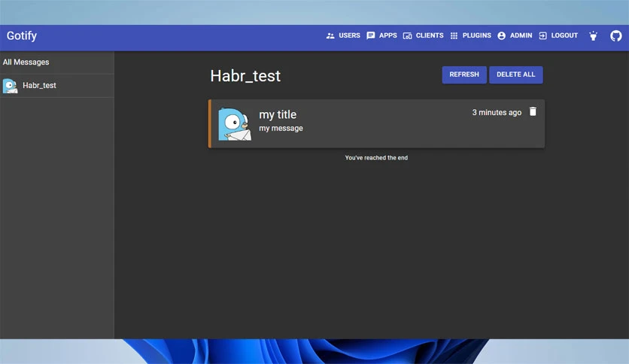Click the '3 minutes ago' timestamp
Viewport: 629px width, 364px height.
coord(497,113)
